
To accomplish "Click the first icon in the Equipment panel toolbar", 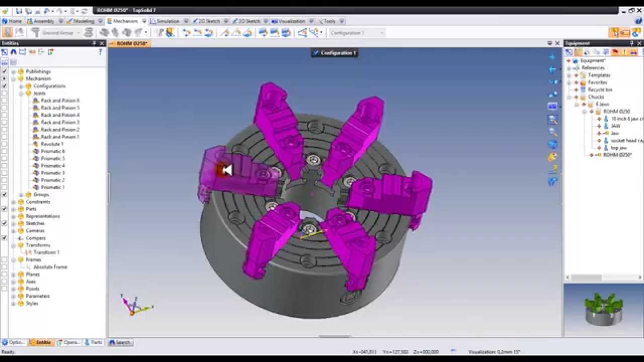I will pyautogui.click(x=569, y=52).
